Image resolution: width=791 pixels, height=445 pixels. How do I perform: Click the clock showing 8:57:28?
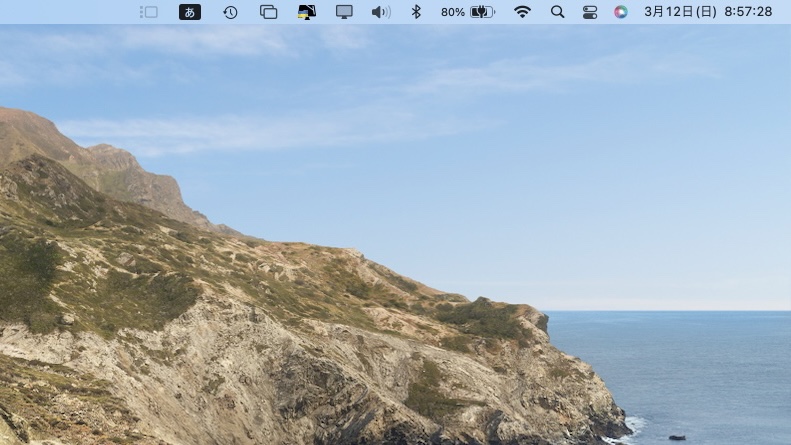point(747,12)
